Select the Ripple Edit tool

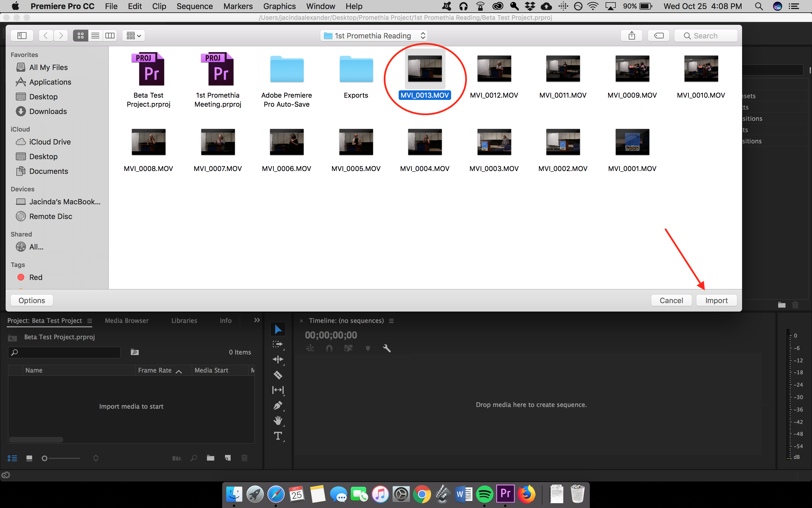point(278,360)
